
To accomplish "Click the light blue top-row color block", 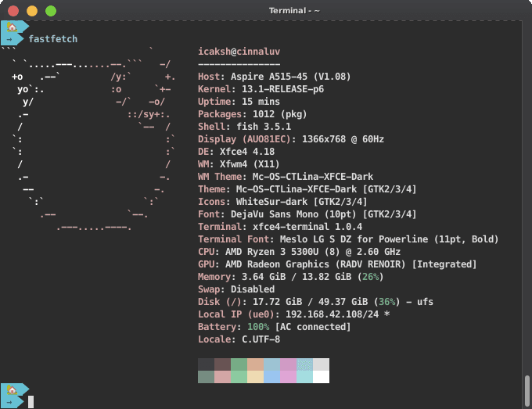I will click(271, 364).
